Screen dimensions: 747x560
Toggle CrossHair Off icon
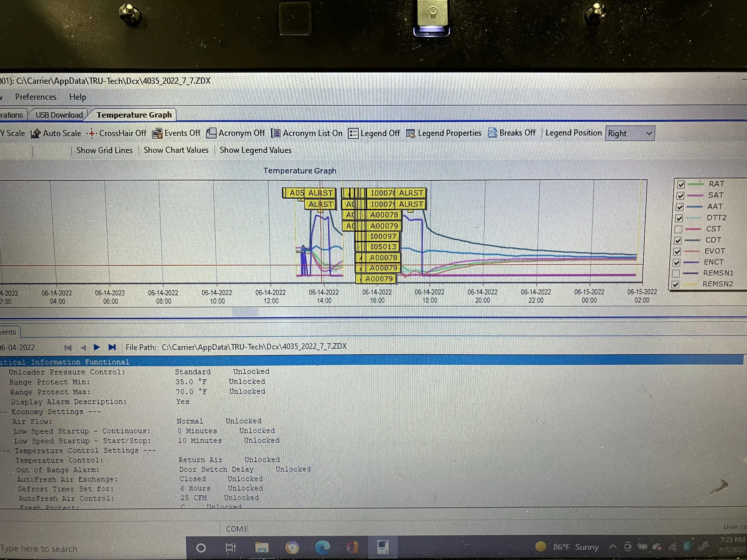(91, 134)
